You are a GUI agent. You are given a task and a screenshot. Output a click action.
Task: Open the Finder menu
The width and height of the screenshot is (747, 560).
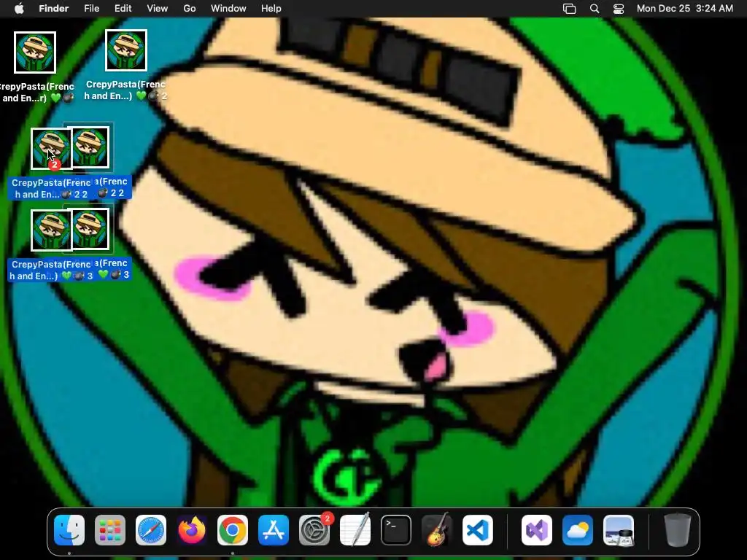[54, 9]
